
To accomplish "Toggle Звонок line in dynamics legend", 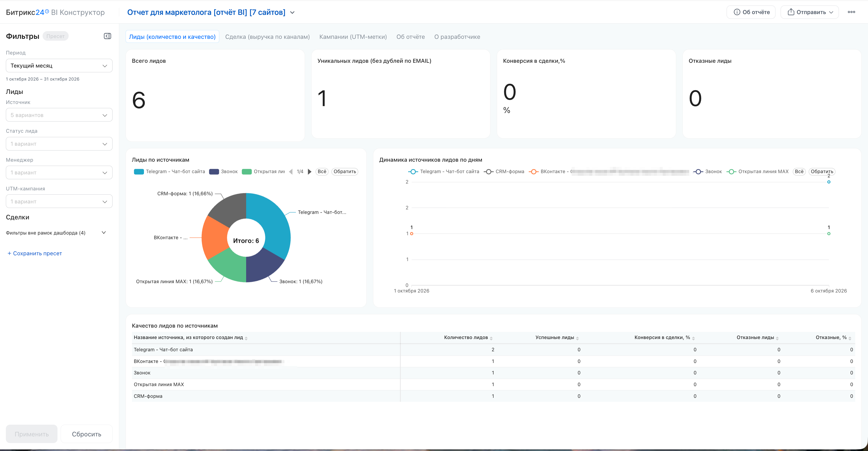I will click(708, 172).
